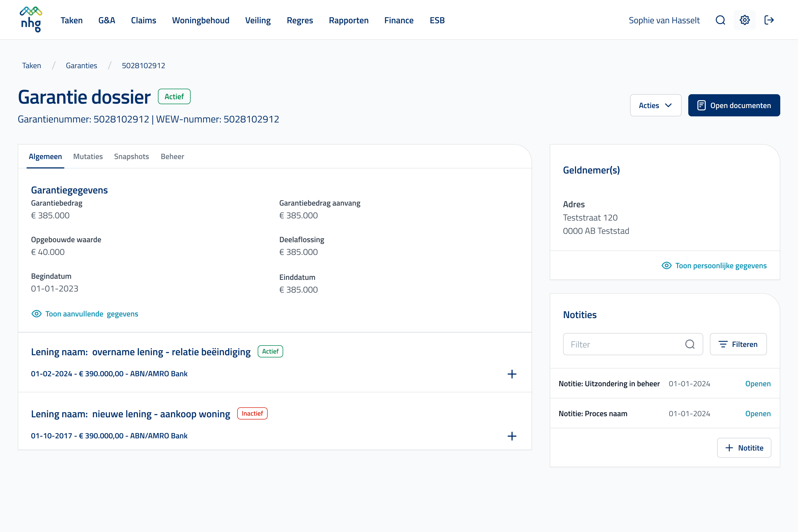798x532 pixels.
Task: Add a new note with plus Notitie
Action: tap(744, 448)
